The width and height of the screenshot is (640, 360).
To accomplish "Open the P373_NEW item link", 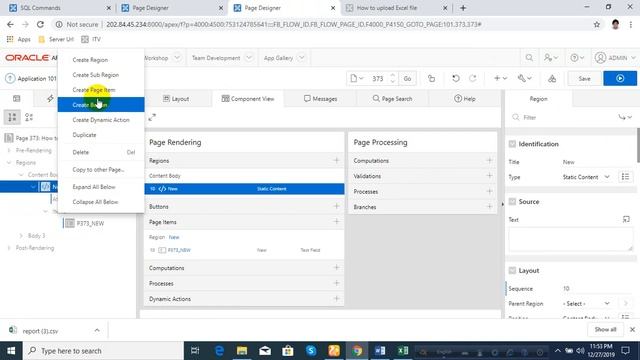I will click(x=179, y=250).
